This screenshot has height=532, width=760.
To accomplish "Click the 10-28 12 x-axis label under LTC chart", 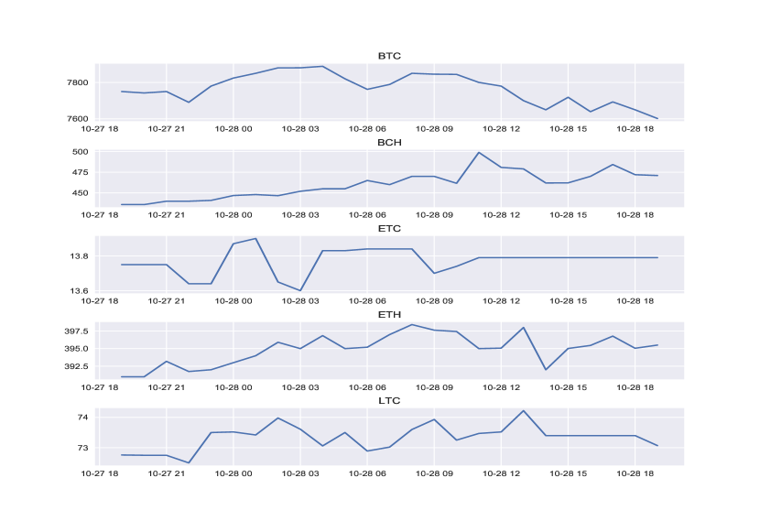I will pyautogui.click(x=501, y=472).
